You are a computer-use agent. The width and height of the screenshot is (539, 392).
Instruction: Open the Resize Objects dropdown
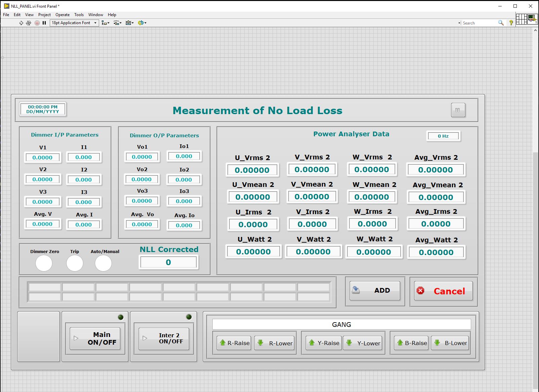tap(129, 23)
